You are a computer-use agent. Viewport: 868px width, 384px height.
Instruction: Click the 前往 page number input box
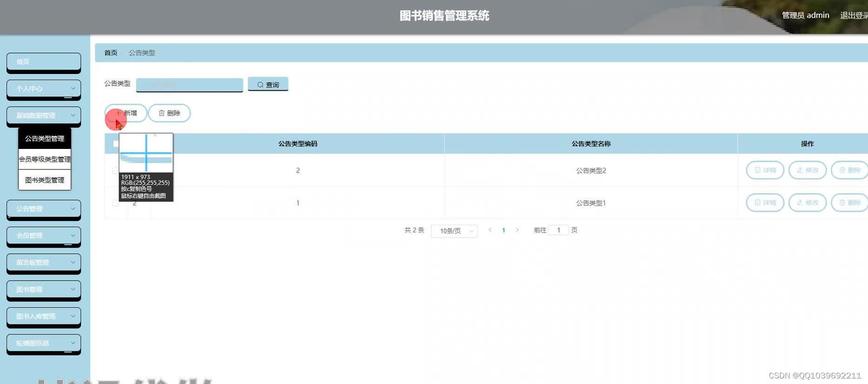pyautogui.click(x=558, y=230)
